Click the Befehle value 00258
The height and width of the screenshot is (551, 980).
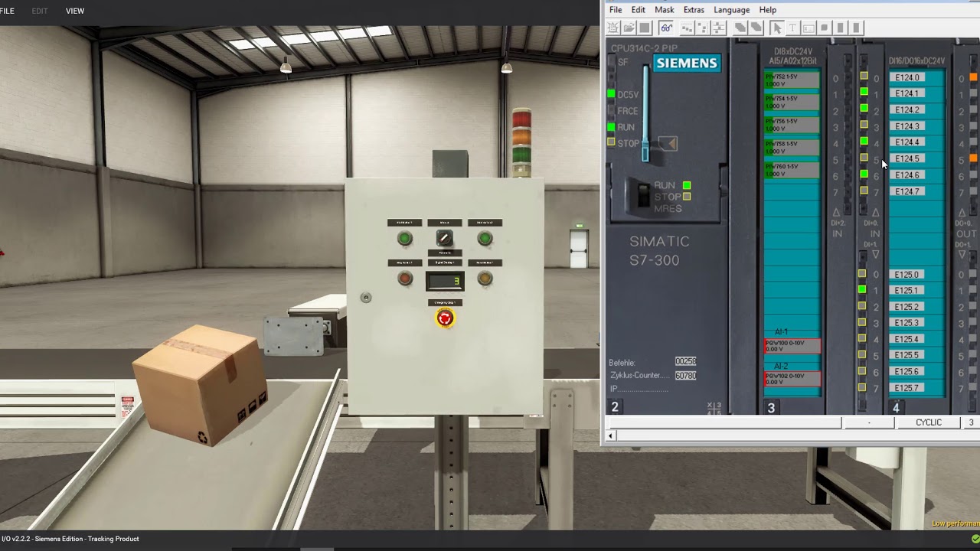[x=686, y=361]
